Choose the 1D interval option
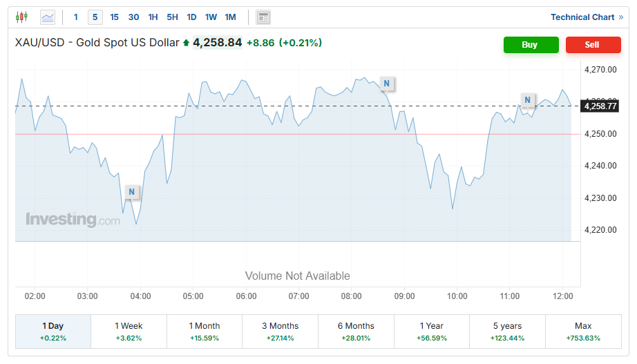 pyautogui.click(x=191, y=17)
